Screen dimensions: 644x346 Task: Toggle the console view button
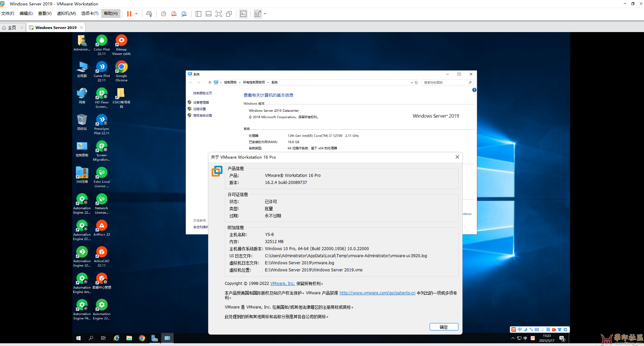pyautogui.click(x=243, y=14)
